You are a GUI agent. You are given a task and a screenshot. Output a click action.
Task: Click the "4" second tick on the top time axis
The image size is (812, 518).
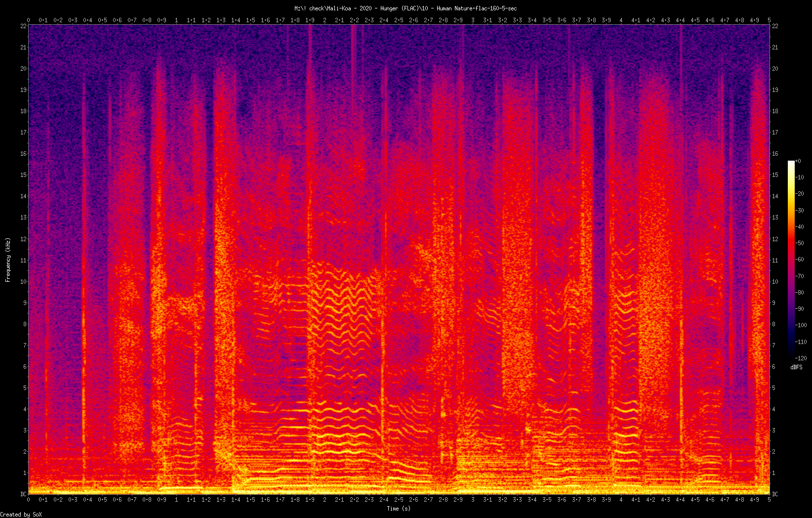pyautogui.click(x=621, y=20)
